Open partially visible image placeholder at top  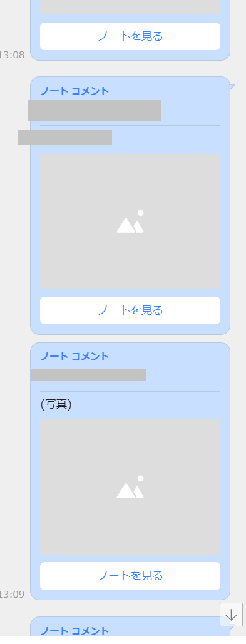[130, 7]
